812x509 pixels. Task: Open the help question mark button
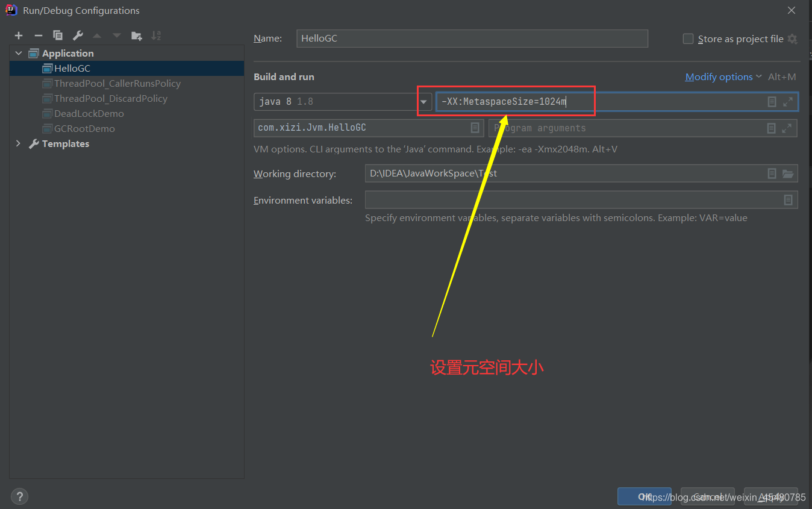click(x=19, y=497)
